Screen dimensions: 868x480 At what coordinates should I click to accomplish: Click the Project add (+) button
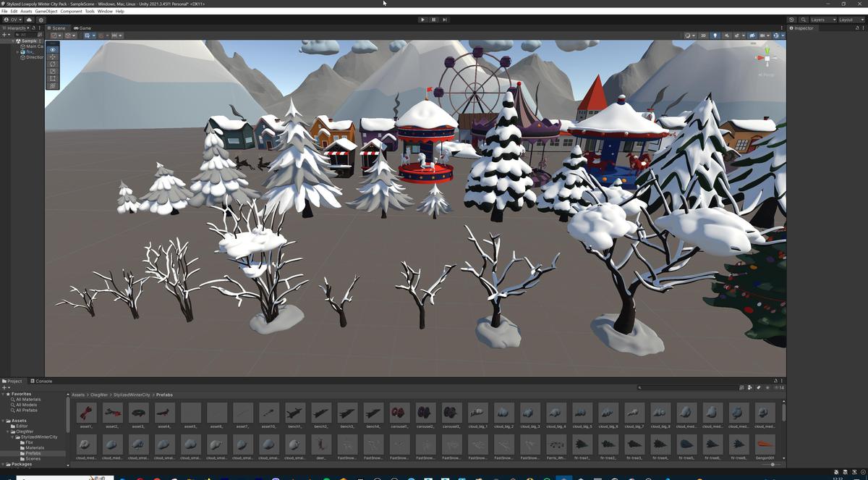[4, 387]
